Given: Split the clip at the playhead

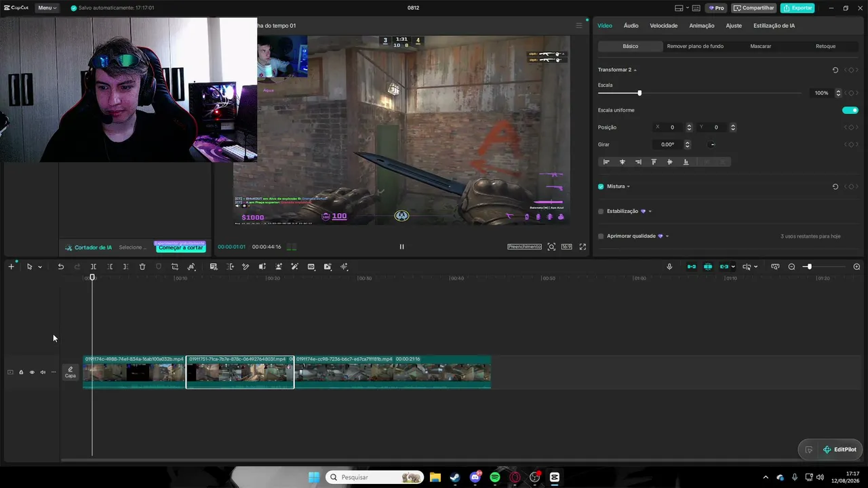Looking at the screenshot, I should click(94, 267).
